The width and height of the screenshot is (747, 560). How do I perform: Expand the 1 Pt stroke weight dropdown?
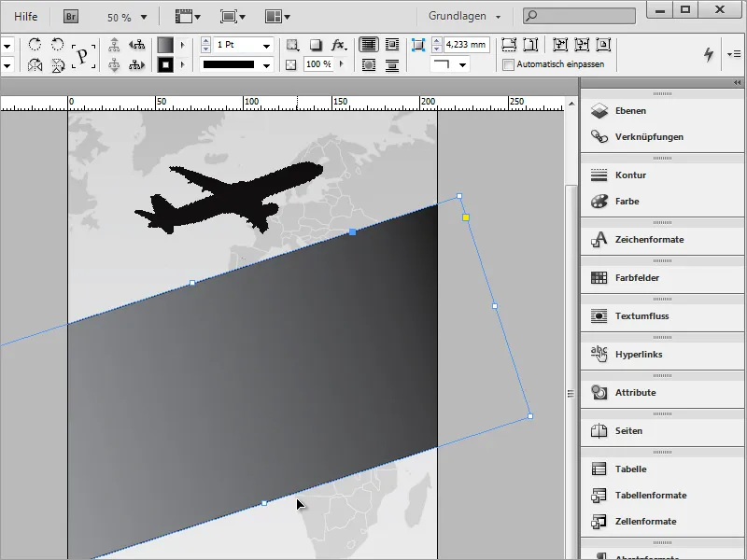[x=267, y=45]
